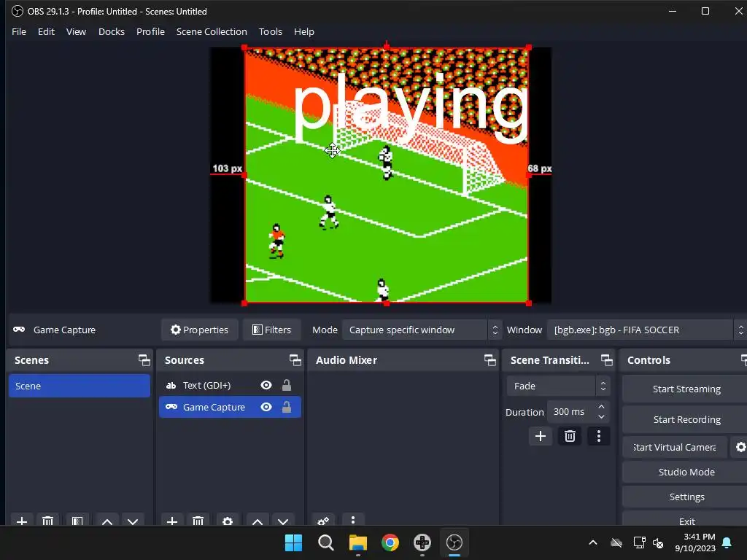747x560 pixels.
Task: Open File Explorer from taskbar
Action: coord(357,542)
